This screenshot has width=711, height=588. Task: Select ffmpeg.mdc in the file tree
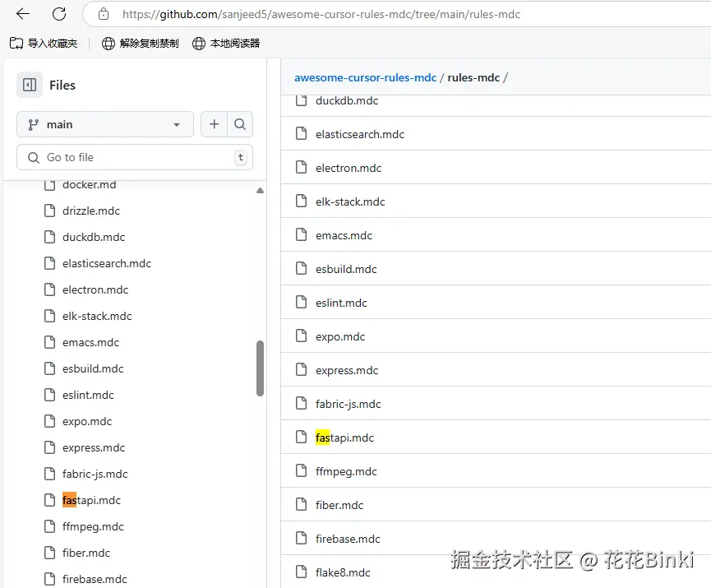coord(93,527)
